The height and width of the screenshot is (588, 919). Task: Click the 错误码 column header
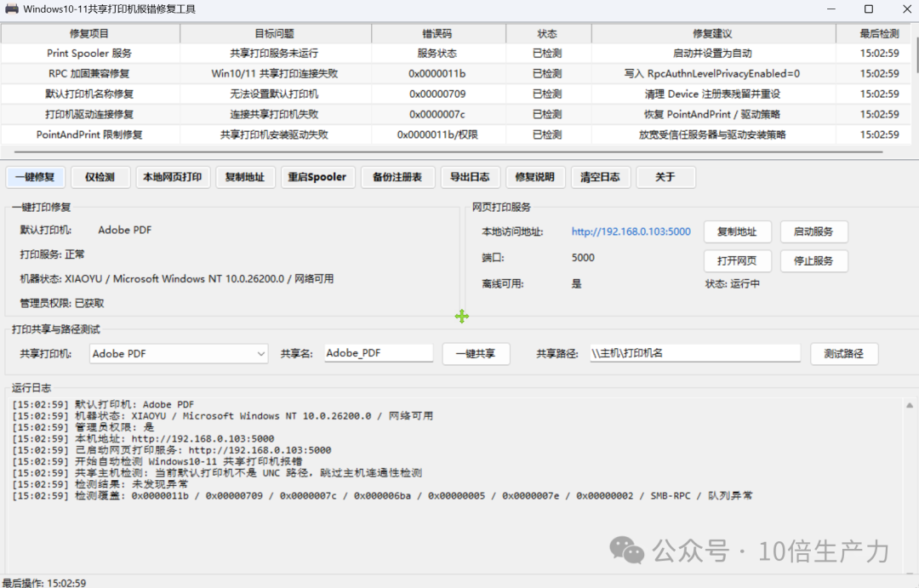(438, 34)
